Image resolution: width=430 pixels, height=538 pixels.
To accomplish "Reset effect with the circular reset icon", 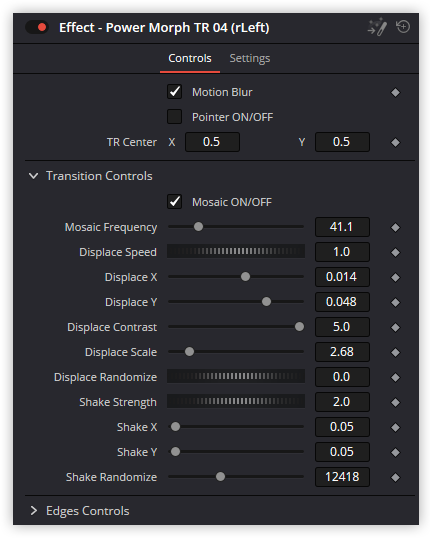I will 403,27.
